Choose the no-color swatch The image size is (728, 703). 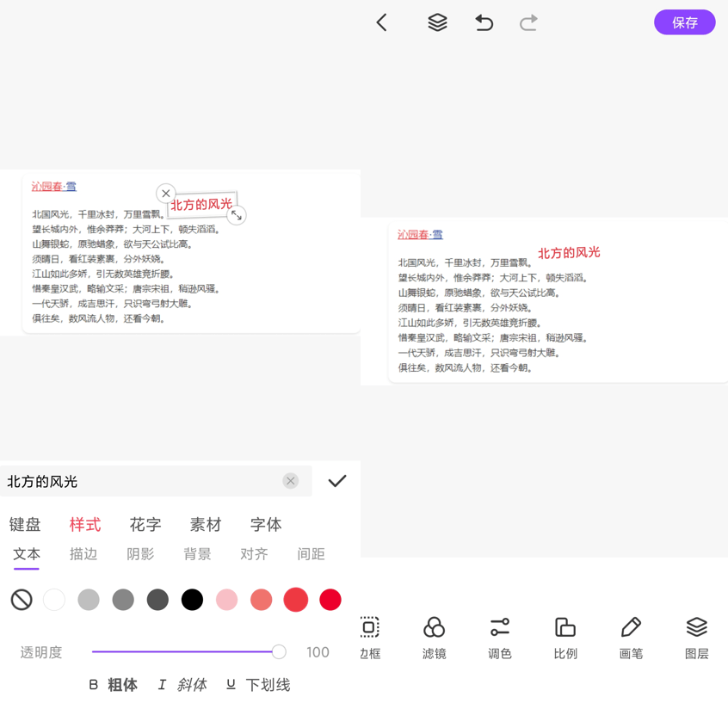point(22,600)
